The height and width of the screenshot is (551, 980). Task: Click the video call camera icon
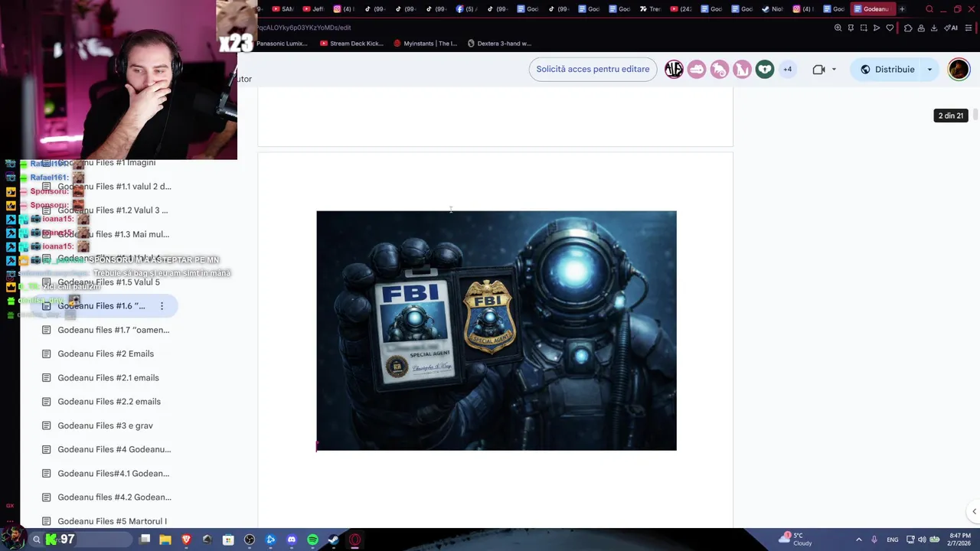pos(818,69)
